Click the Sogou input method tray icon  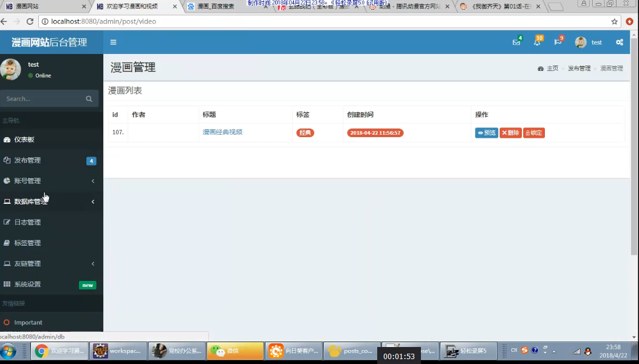pos(524,350)
